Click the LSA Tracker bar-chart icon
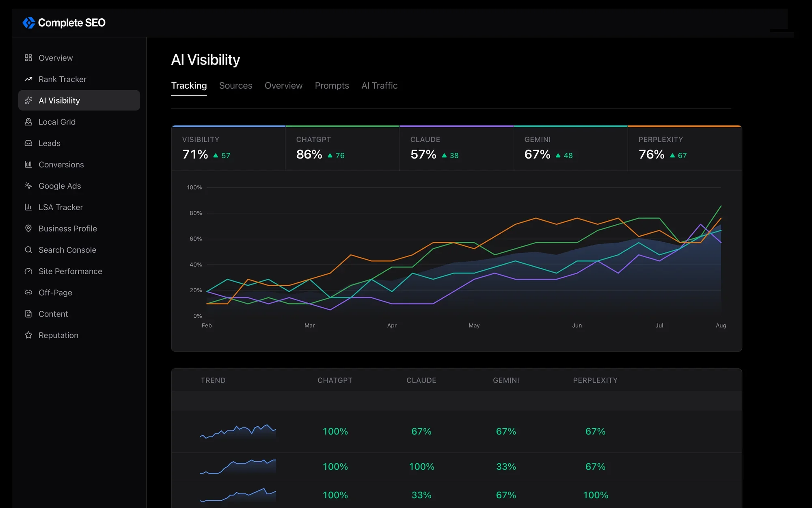 tap(28, 207)
